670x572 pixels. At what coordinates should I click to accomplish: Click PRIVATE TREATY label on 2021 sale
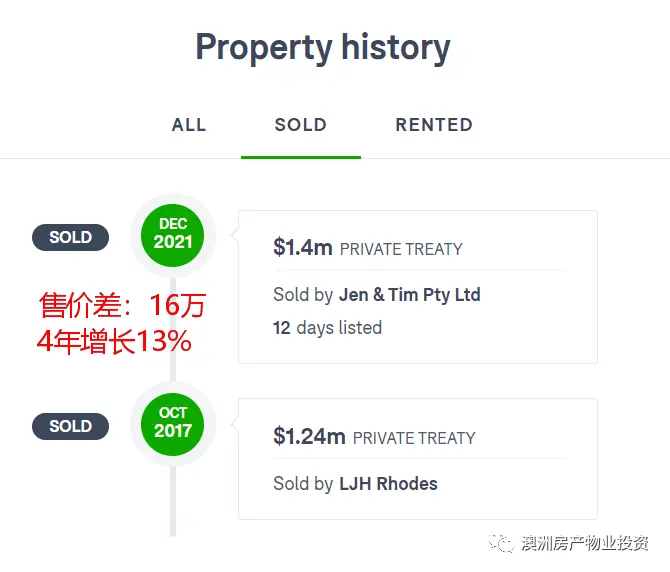tap(401, 249)
